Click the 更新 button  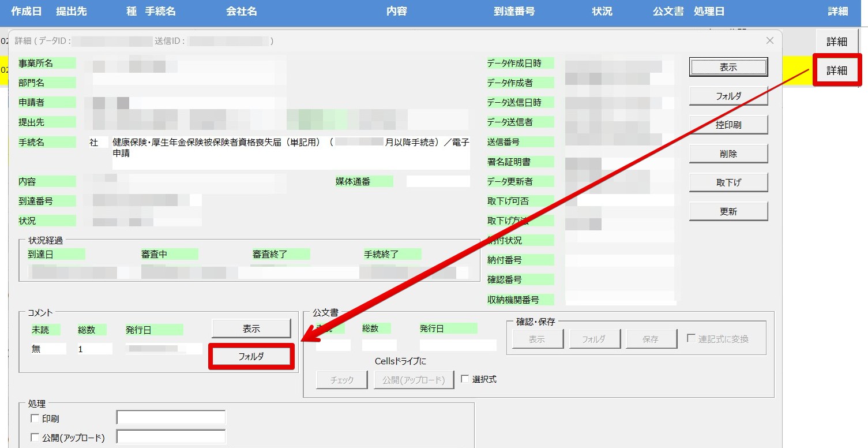(728, 211)
